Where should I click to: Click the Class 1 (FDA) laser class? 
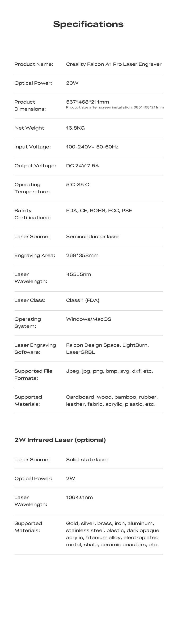point(83,300)
